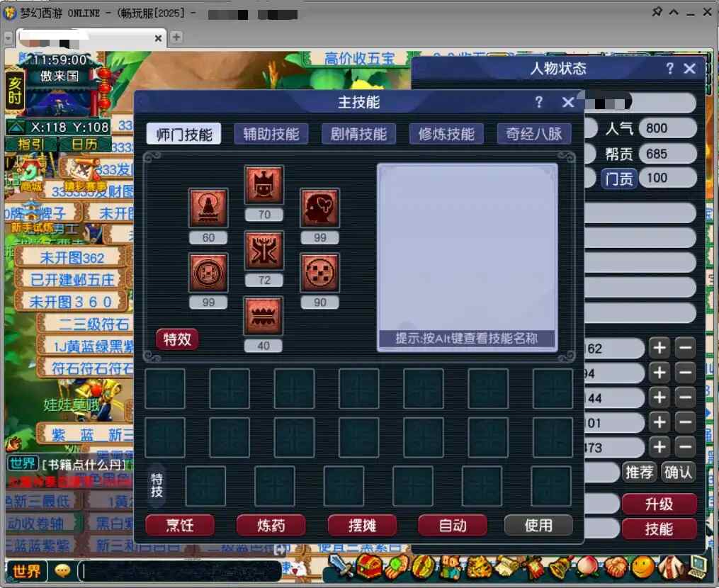Switch to 辅助技能 tab
Screen dimensions: 719x588
[x=271, y=134]
